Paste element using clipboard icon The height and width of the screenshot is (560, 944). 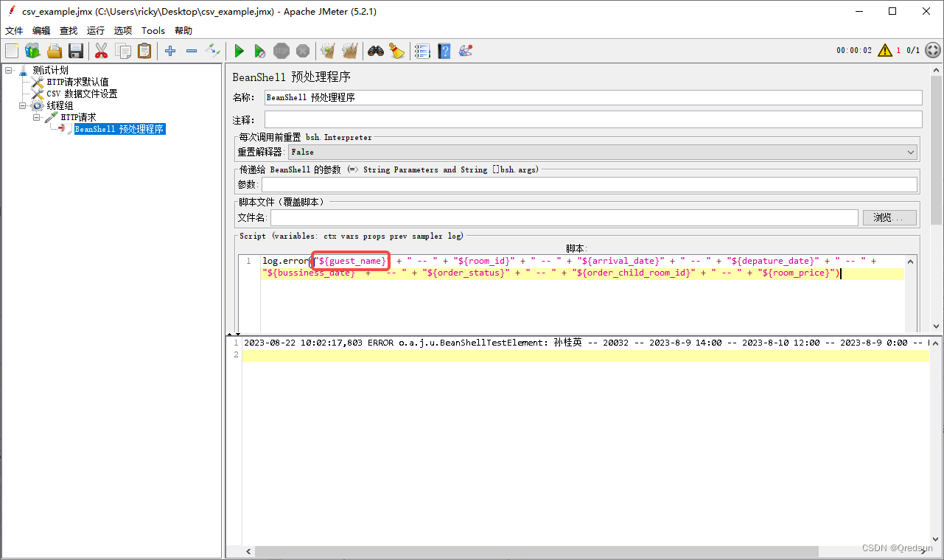[x=144, y=51]
